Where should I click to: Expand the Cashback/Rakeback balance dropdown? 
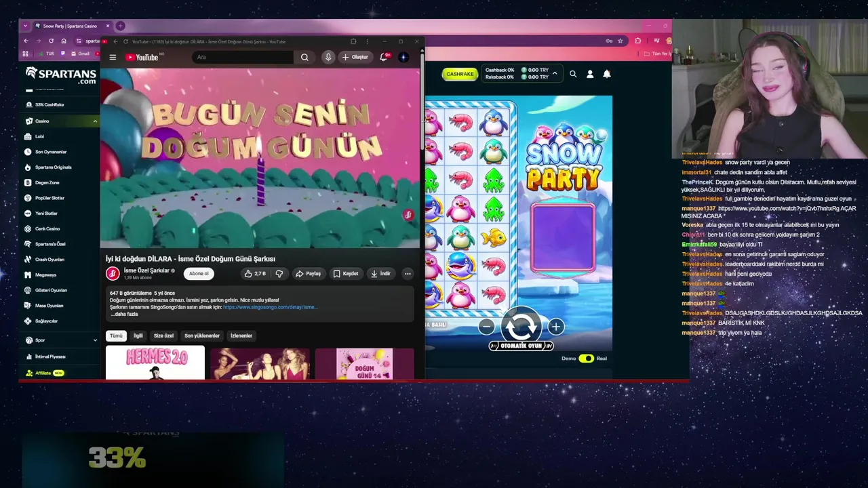coord(555,73)
